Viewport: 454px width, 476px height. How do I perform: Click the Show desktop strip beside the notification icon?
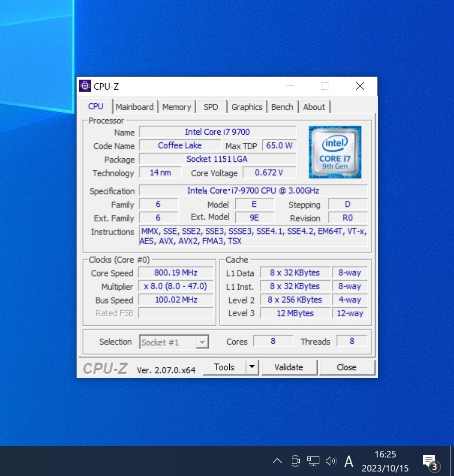click(x=452, y=461)
